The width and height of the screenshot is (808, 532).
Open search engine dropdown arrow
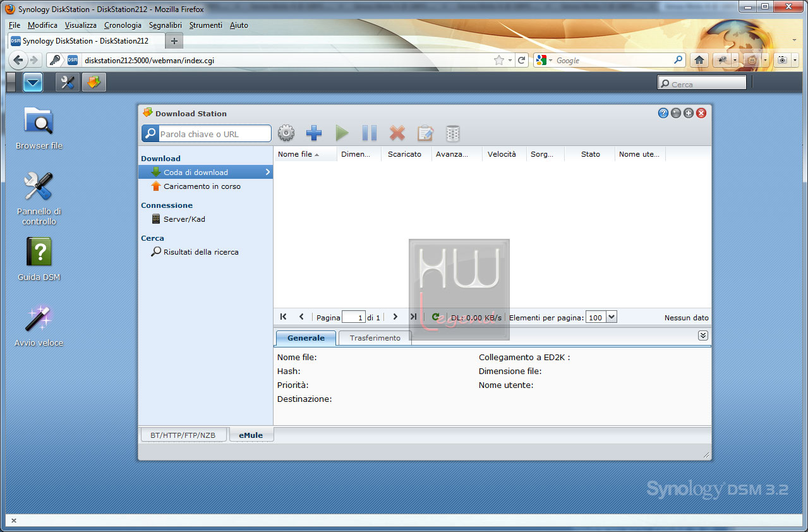pos(550,61)
